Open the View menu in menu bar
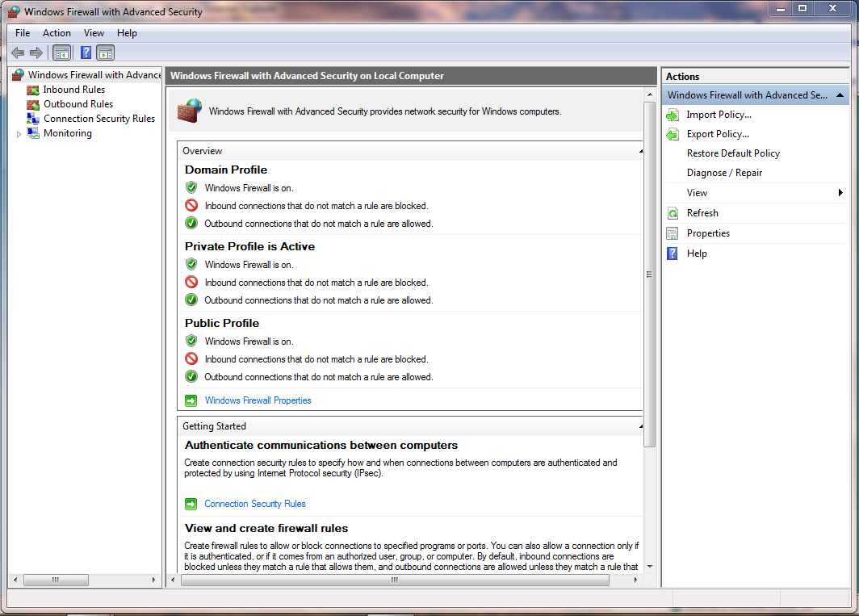 [x=94, y=33]
